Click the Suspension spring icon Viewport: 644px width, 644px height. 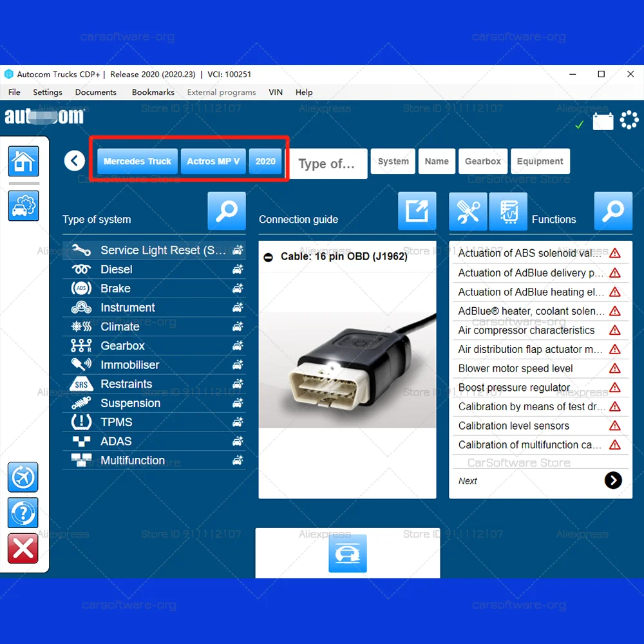point(81,403)
